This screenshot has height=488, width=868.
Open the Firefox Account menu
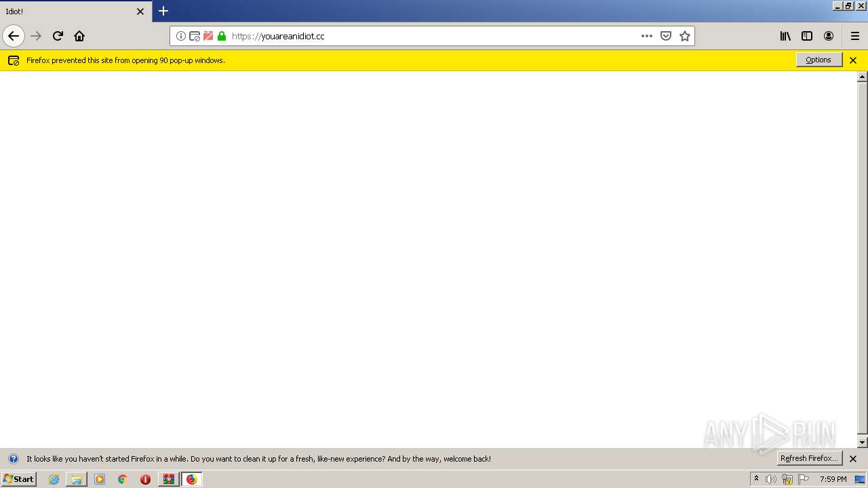point(829,36)
